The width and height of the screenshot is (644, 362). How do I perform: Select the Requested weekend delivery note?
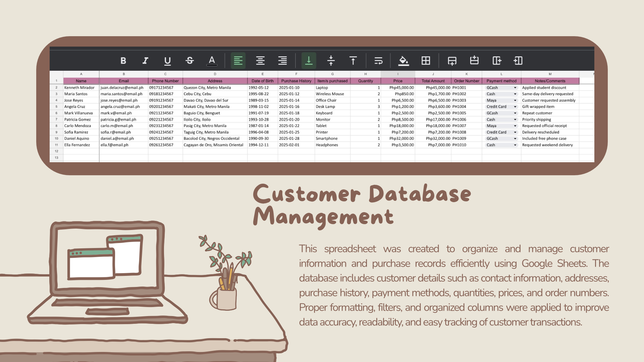pos(550,145)
